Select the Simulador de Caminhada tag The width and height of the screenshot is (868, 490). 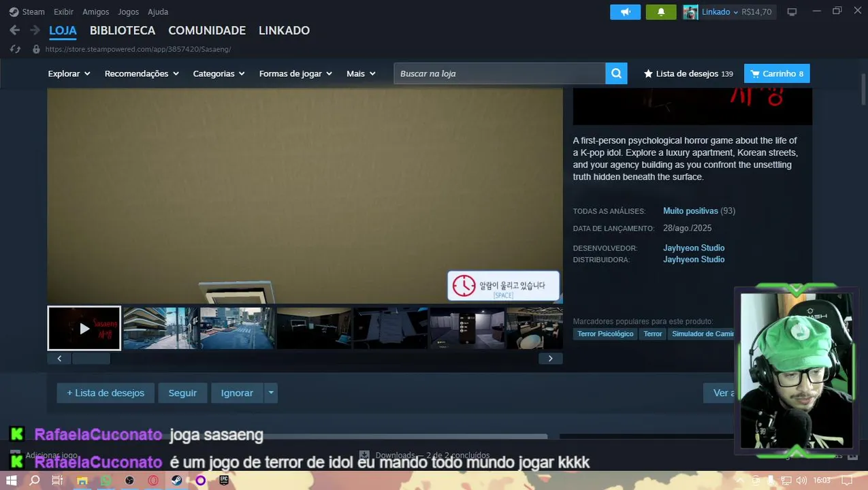click(x=701, y=333)
